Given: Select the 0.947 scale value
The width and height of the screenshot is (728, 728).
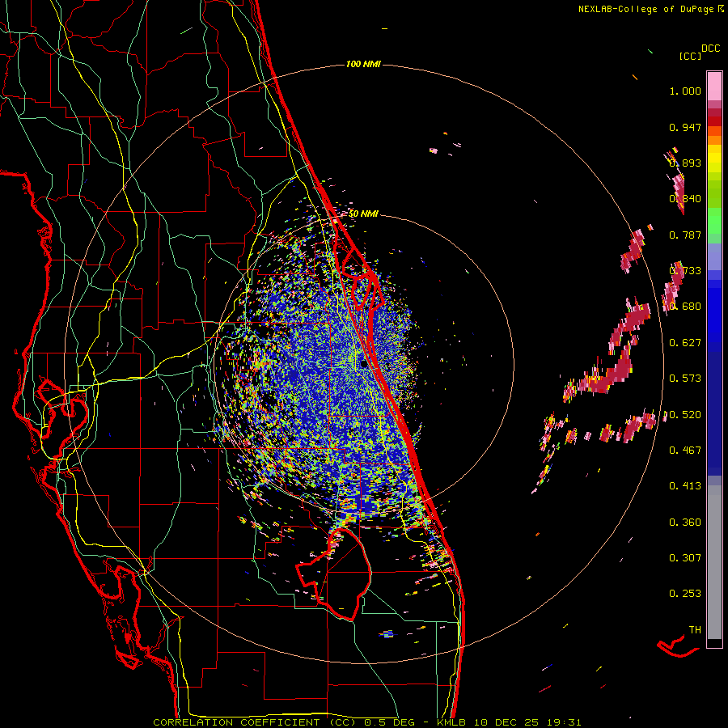Looking at the screenshot, I should [x=685, y=127].
